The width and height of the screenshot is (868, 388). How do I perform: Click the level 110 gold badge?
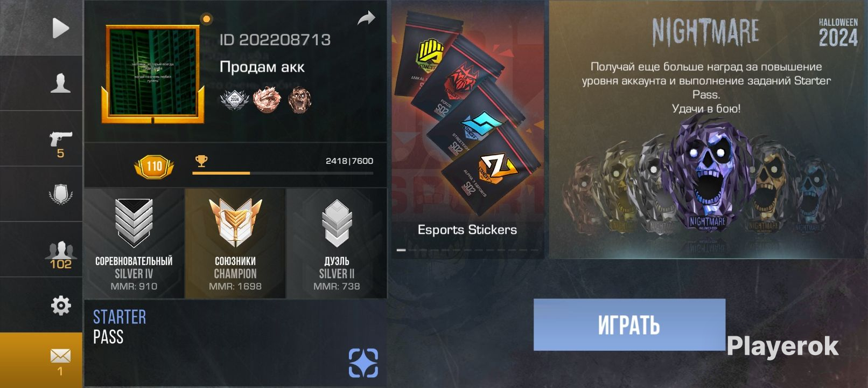pos(154,166)
